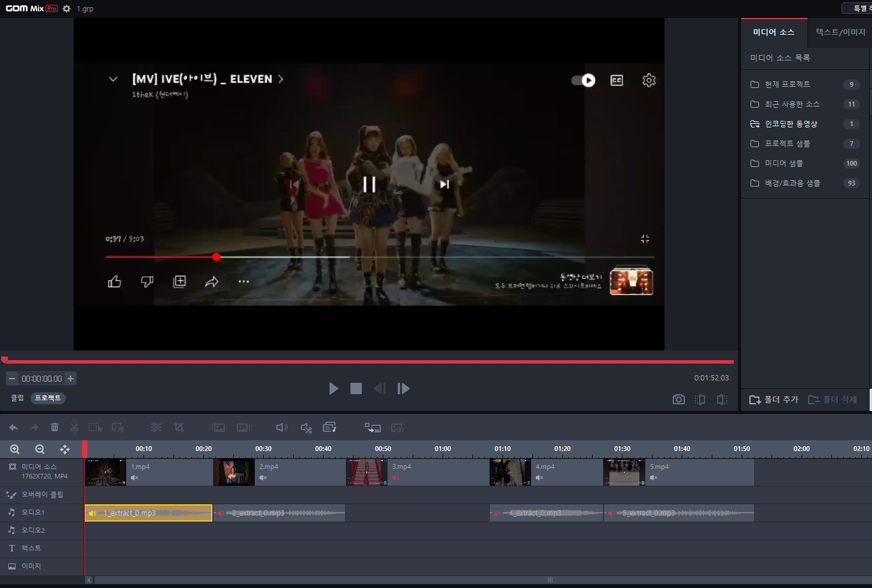Select the 프로젝트 preview mode
The height and width of the screenshot is (588, 872).
click(48, 398)
